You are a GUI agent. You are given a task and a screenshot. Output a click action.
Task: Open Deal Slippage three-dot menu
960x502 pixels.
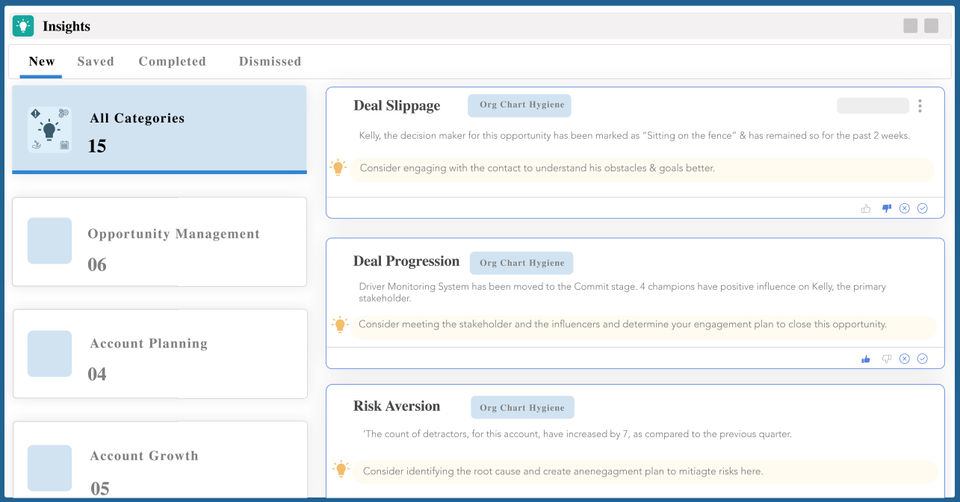920,106
